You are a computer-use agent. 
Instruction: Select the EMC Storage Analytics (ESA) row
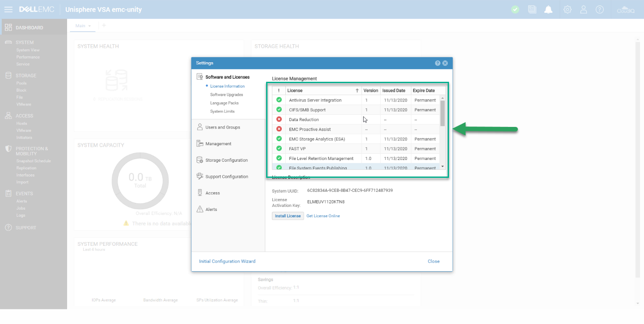tap(356, 139)
